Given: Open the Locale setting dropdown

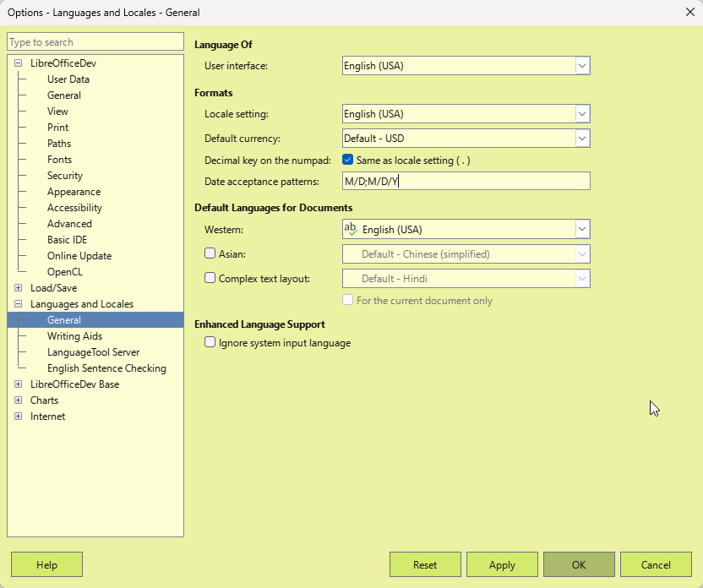Looking at the screenshot, I should 582,114.
